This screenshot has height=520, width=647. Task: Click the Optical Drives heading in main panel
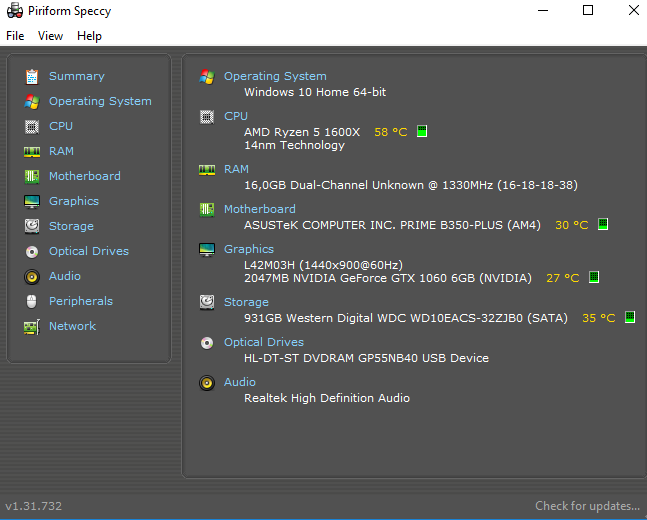264,343
